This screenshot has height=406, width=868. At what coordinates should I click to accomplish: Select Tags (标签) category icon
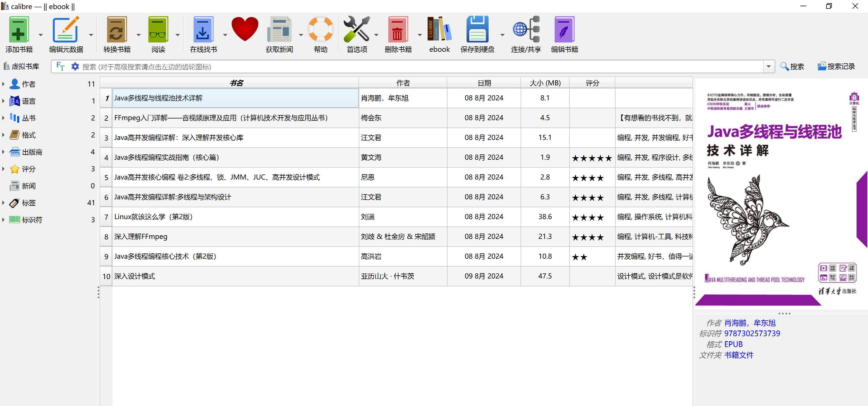[14, 203]
